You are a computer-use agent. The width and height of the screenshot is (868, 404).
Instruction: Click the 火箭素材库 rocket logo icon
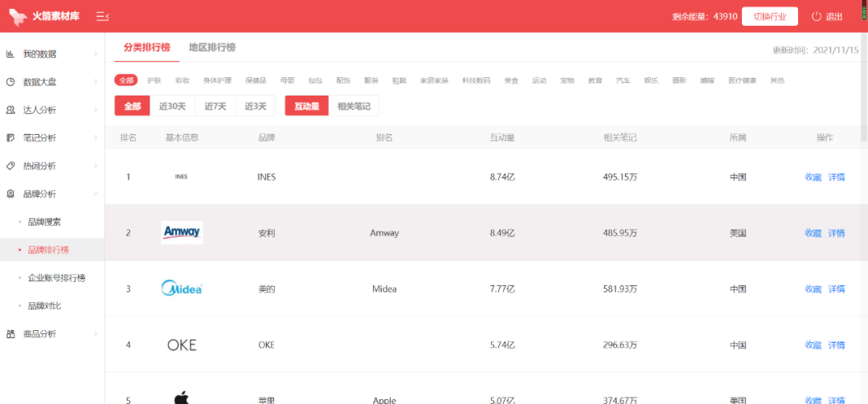click(x=18, y=17)
